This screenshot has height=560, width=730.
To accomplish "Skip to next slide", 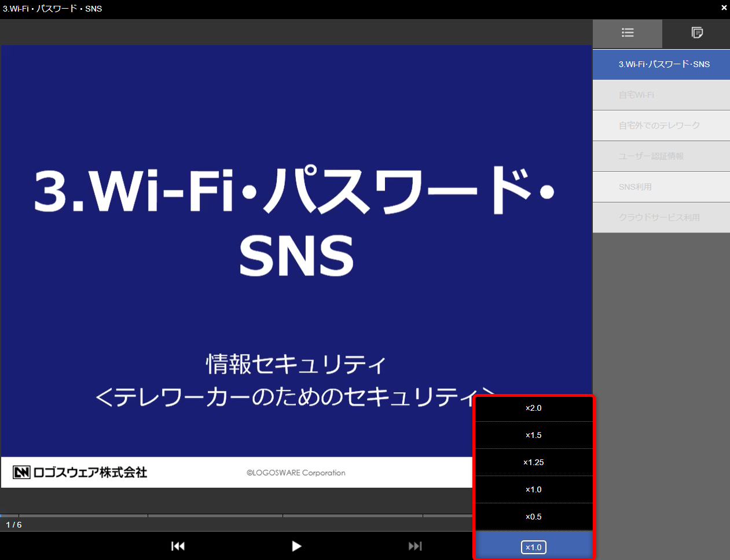I will (415, 546).
